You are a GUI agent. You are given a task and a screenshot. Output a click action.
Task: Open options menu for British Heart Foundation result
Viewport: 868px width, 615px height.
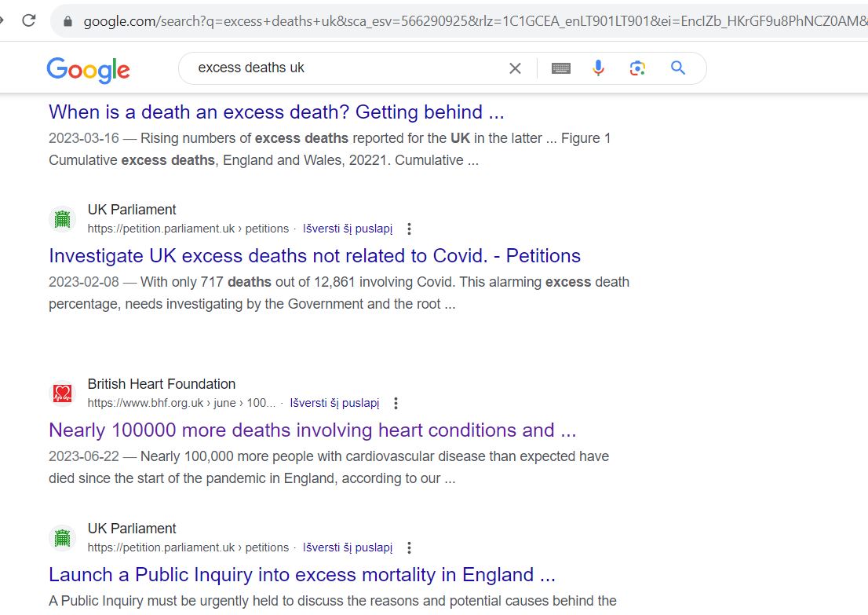(396, 404)
